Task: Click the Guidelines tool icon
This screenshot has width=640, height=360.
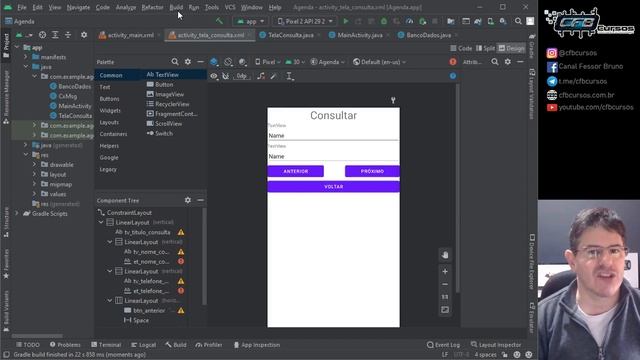Action: [289, 76]
